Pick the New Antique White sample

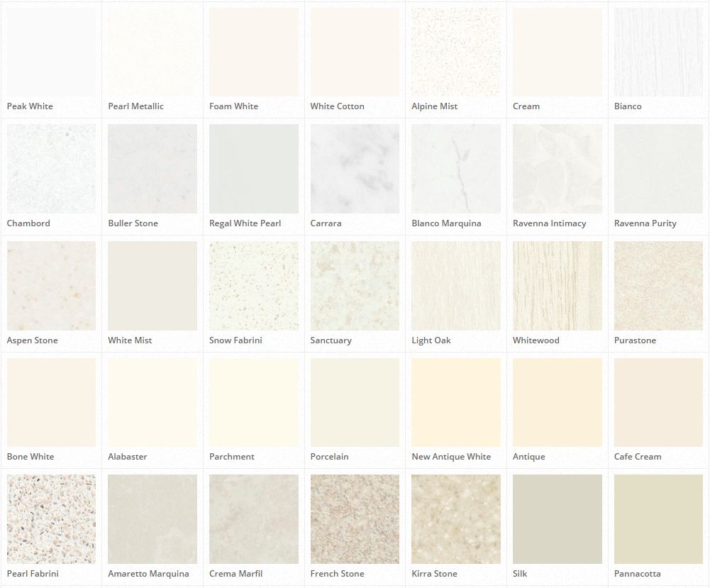[x=455, y=402]
